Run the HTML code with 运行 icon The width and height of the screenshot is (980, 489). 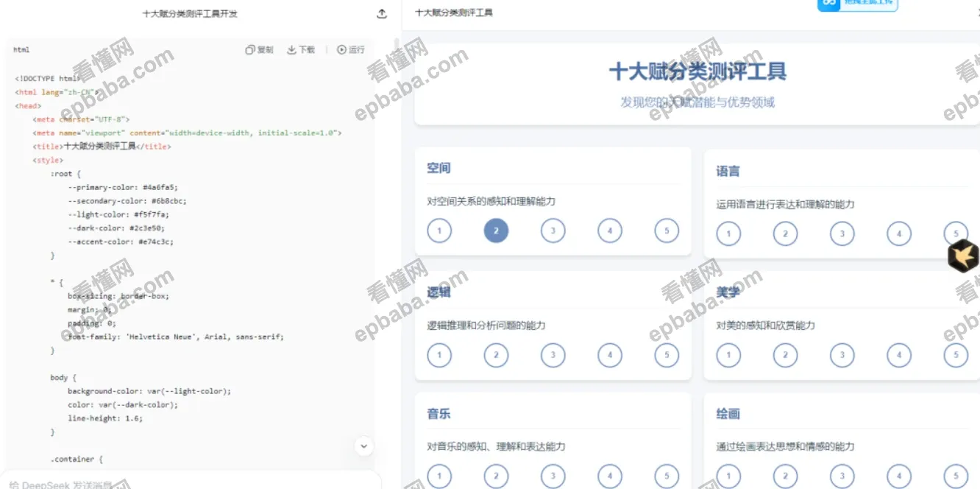pos(351,49)
